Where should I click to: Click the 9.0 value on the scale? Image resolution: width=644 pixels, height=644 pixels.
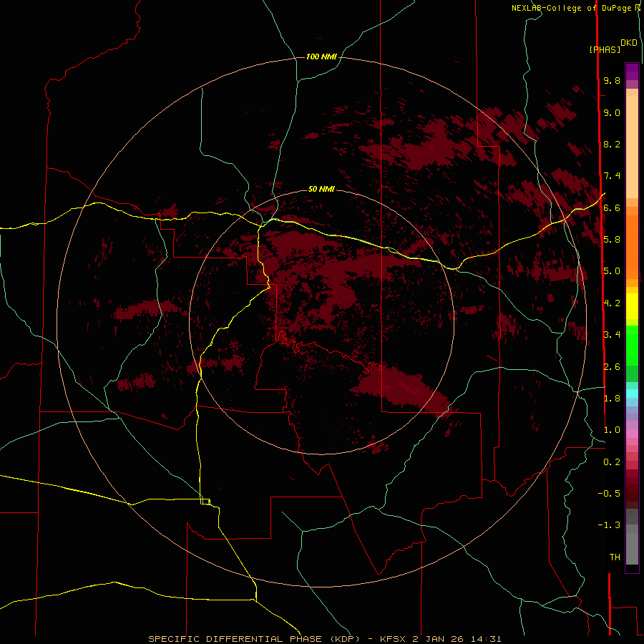(x=612, y=112)
